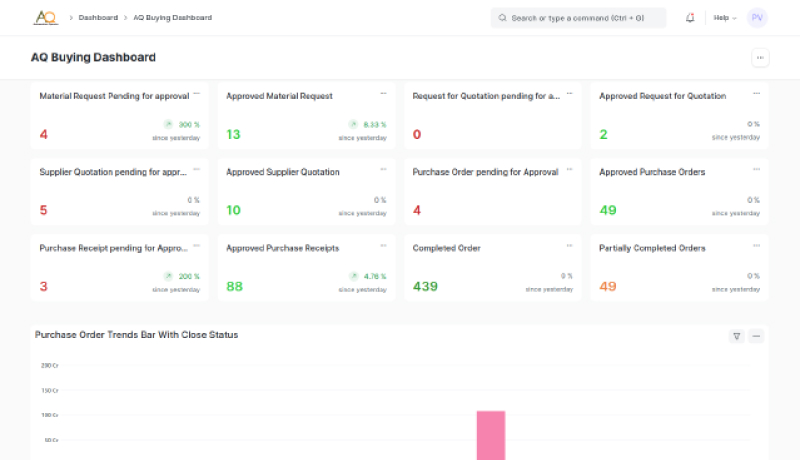Screen dimensions: 800x460
Task: Open Supplier Quotation pending for approval card
Action: coord(119,191)
